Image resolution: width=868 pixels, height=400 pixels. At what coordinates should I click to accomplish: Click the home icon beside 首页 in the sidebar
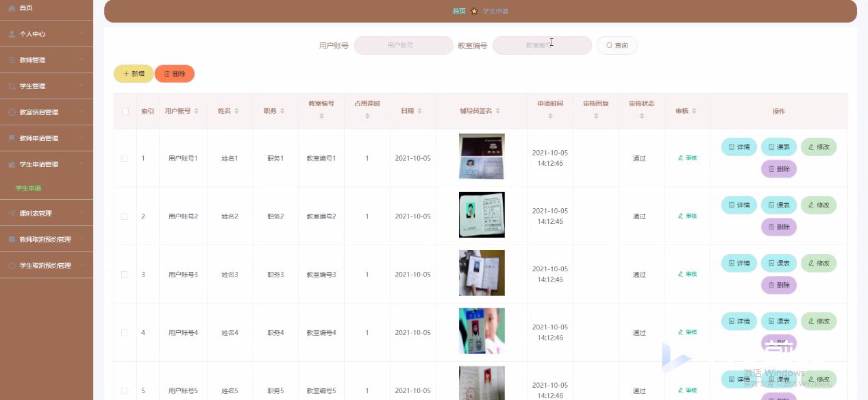tap(12, 8)
